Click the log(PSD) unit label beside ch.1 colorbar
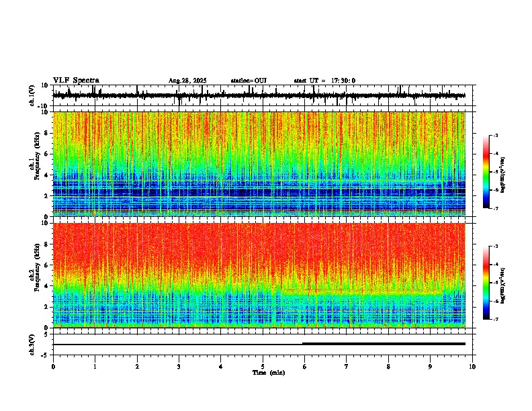The width and height of the screenshot is (532, 411). (502, 175)
